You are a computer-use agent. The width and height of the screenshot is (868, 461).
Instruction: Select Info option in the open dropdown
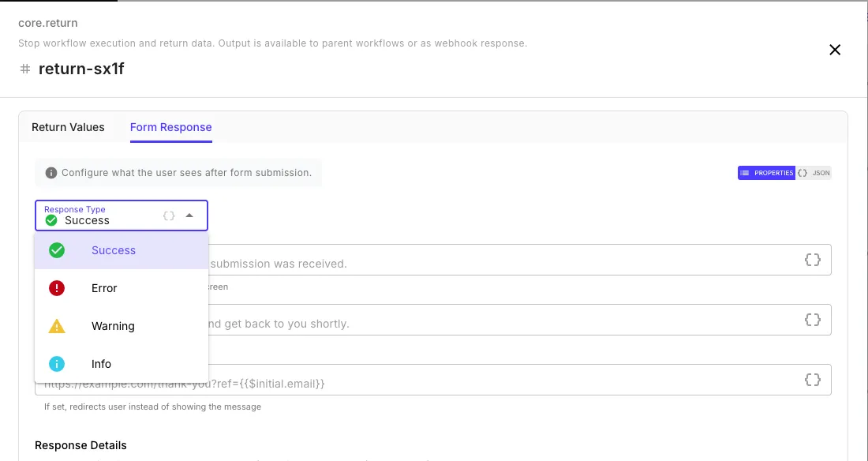point(101,363)
